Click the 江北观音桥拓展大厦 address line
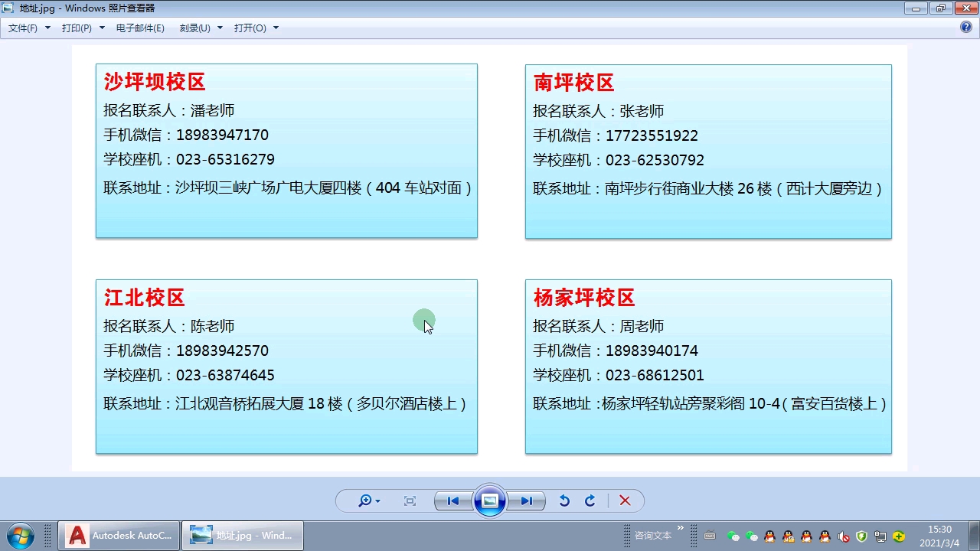980x551 pixels. [286, 403]
